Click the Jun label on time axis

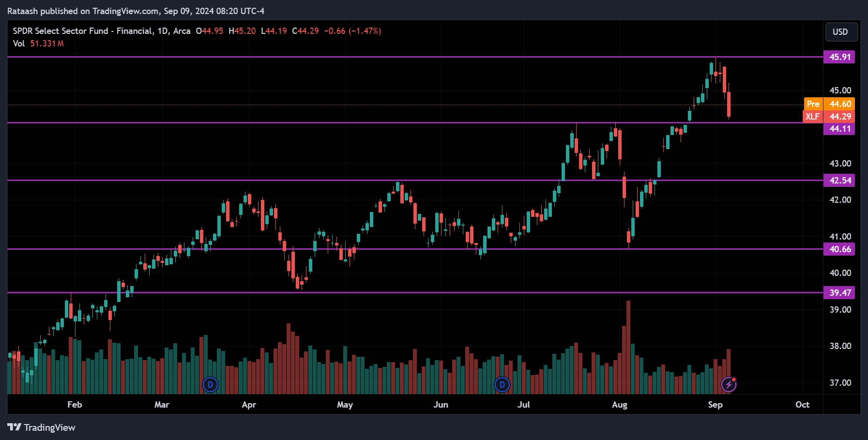pos(441,405)
